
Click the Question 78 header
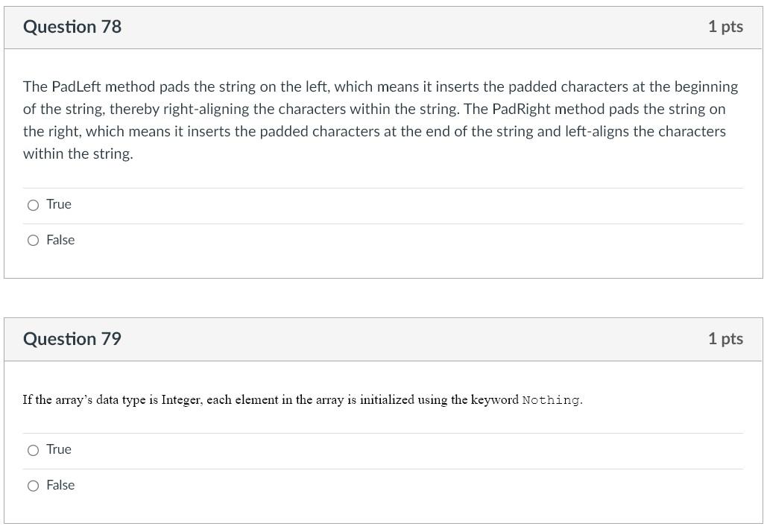[72, 27]
